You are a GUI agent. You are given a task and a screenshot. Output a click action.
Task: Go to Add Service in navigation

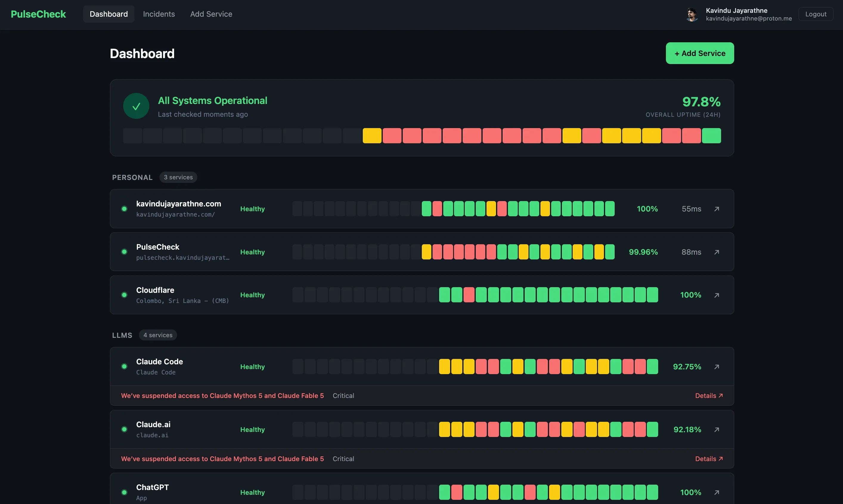coord(211,14)
